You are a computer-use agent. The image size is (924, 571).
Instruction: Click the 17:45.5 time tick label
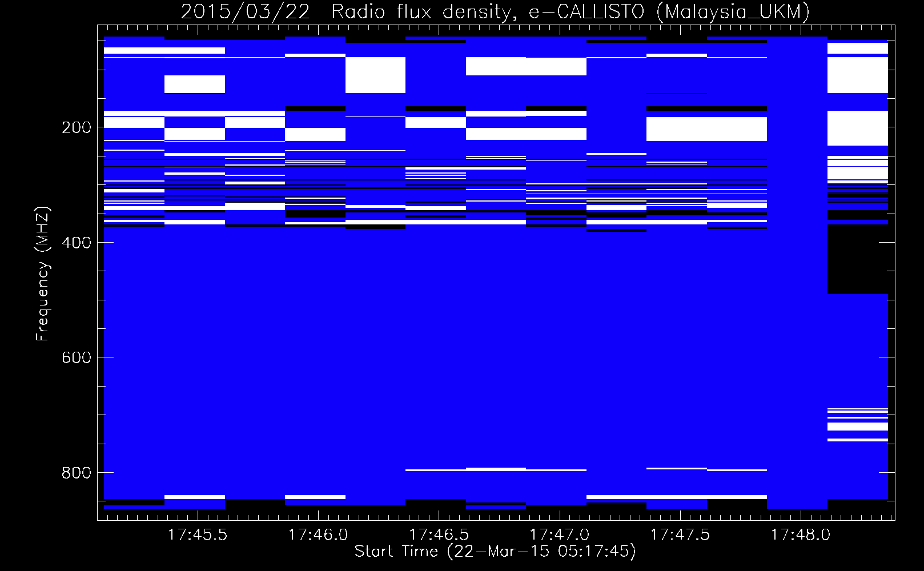tap(197, 534)
